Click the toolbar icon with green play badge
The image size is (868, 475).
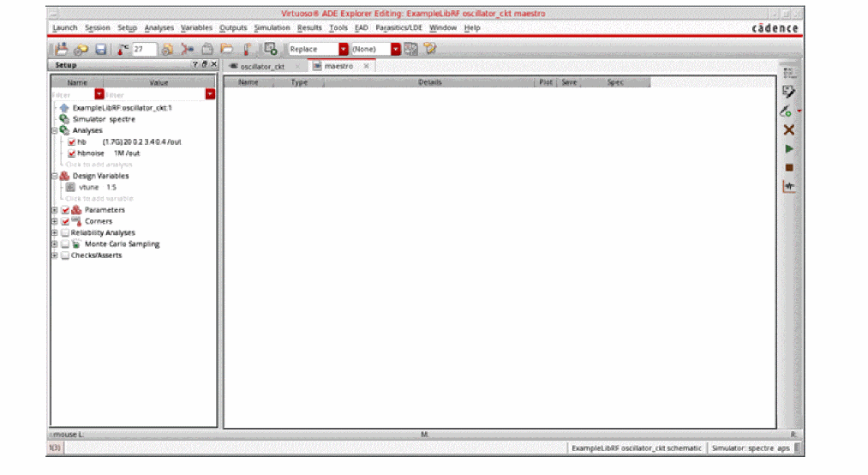coord(270,49)
